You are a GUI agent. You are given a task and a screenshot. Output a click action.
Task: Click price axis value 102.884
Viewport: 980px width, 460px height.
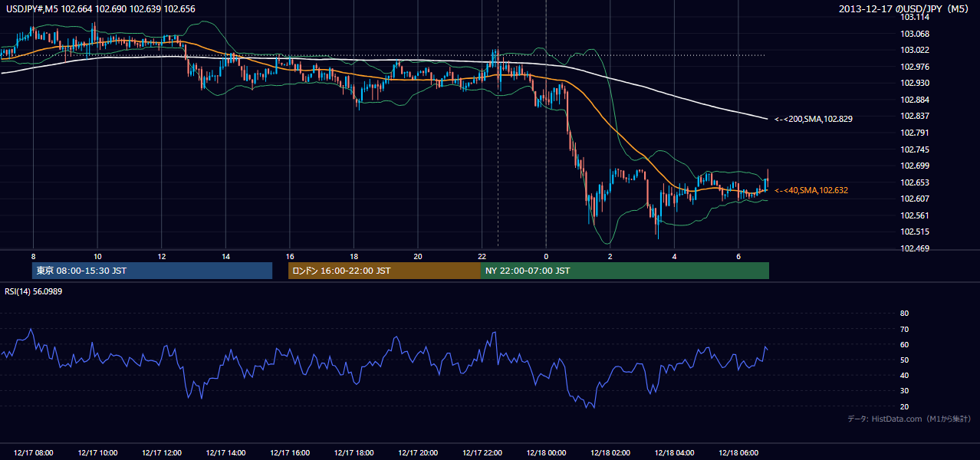click(914, 100)
